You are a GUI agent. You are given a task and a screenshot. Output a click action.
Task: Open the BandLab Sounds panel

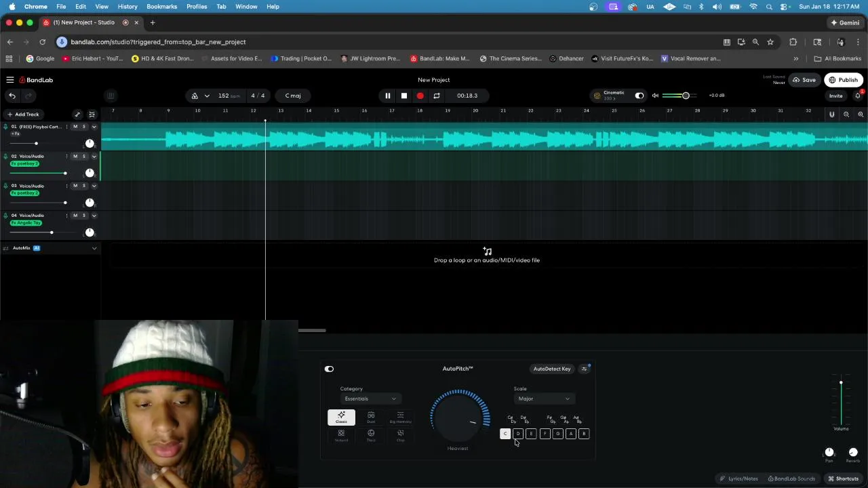tap(791, 479)
